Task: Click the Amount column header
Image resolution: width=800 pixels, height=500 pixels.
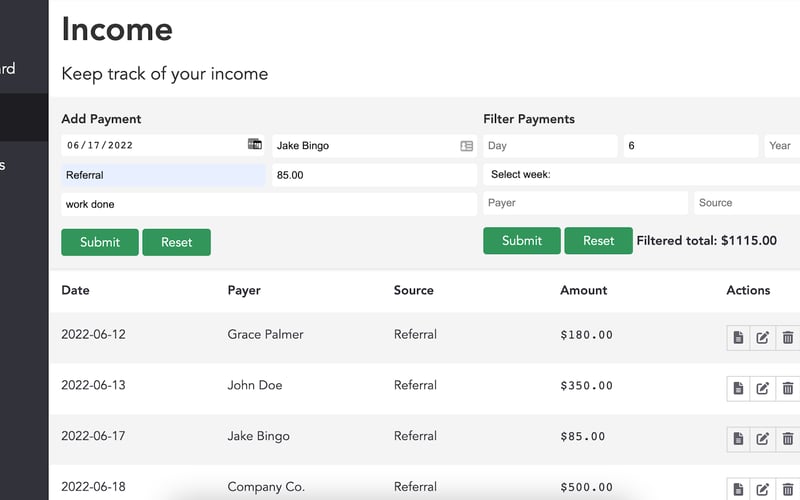Action: click(584, 290)
